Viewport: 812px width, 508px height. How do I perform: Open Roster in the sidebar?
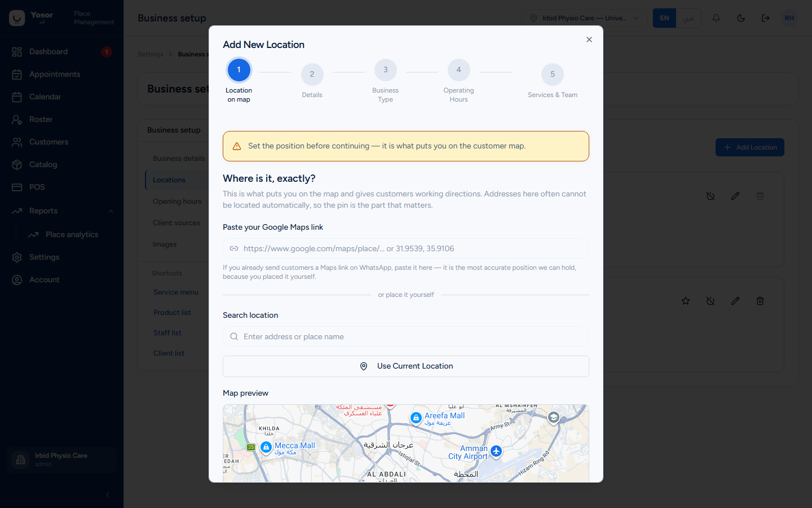(x=61, y=119)
